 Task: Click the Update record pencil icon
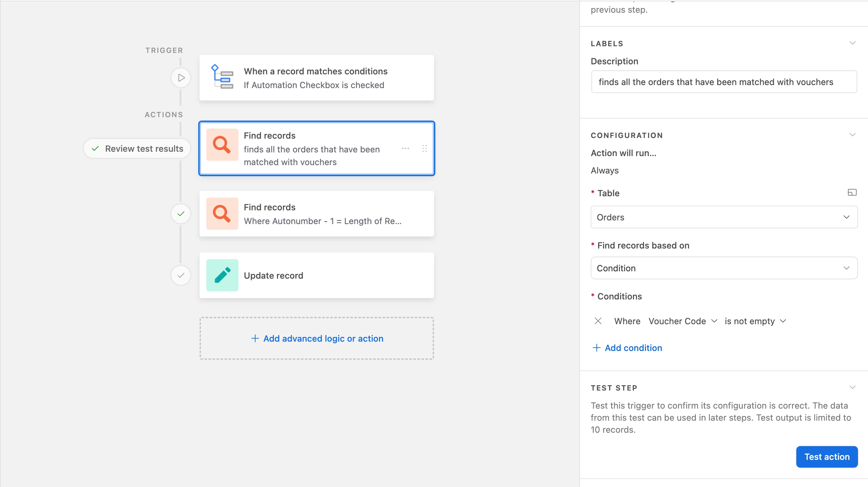click(x=222, y=275)
